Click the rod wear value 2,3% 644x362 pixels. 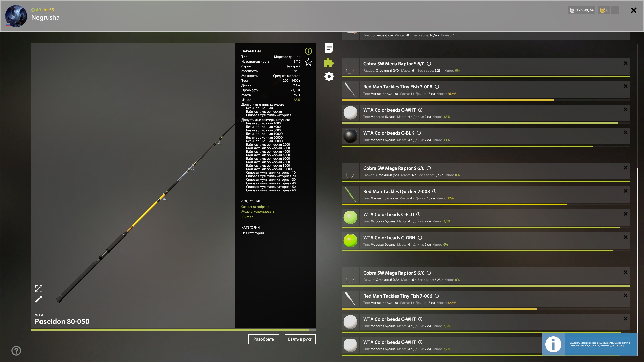pyautogui.click(x=297, y=100)
